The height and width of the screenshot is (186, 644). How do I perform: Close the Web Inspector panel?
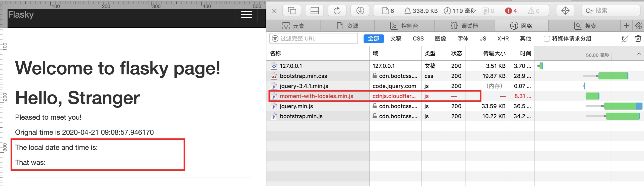[x=274, y=11]
